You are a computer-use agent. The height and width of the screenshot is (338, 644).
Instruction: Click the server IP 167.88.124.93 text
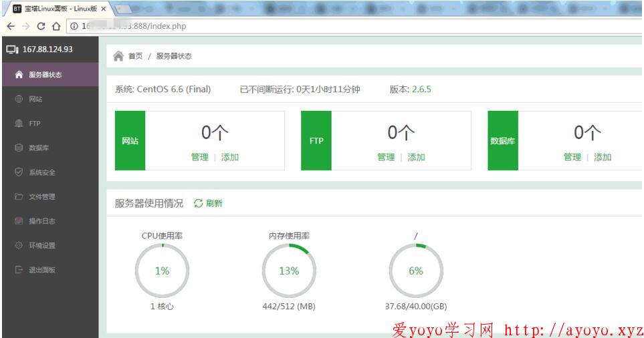coord(47,49)
